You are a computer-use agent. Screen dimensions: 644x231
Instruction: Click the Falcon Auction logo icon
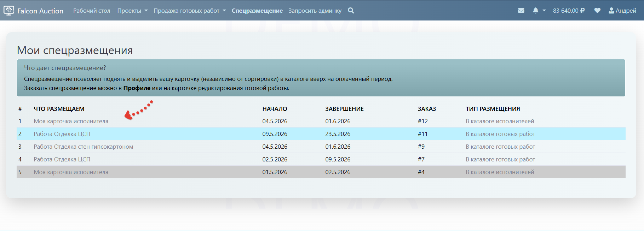(8, 10)
